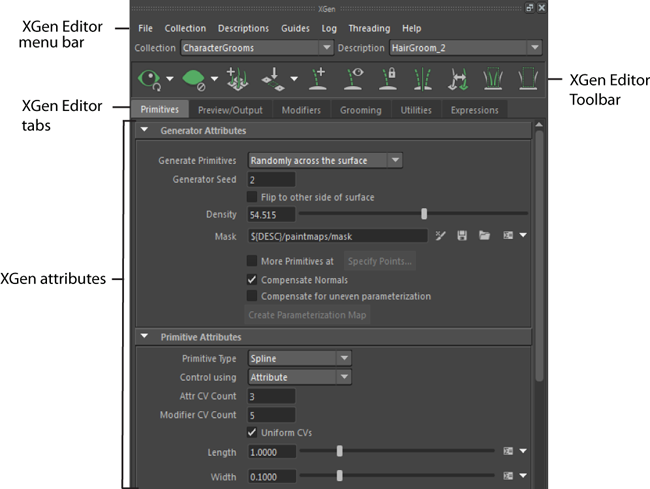This screenshot has width=650, height=489.
Task: Click the last toolbar guide outline icon
Action: (528, 79)
